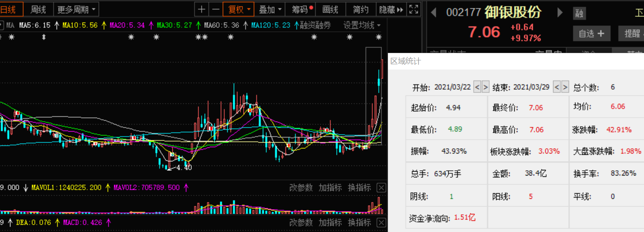
Task: Step end date 结束 backward
Action: click(x=556, y=87)
